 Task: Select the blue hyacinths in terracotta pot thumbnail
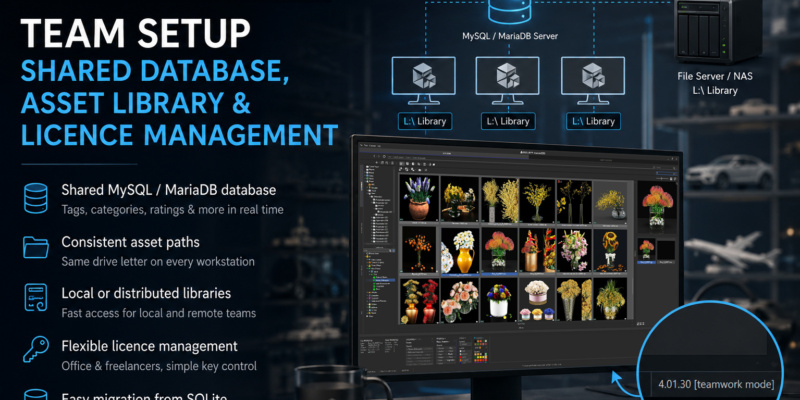tap(419, 197)
